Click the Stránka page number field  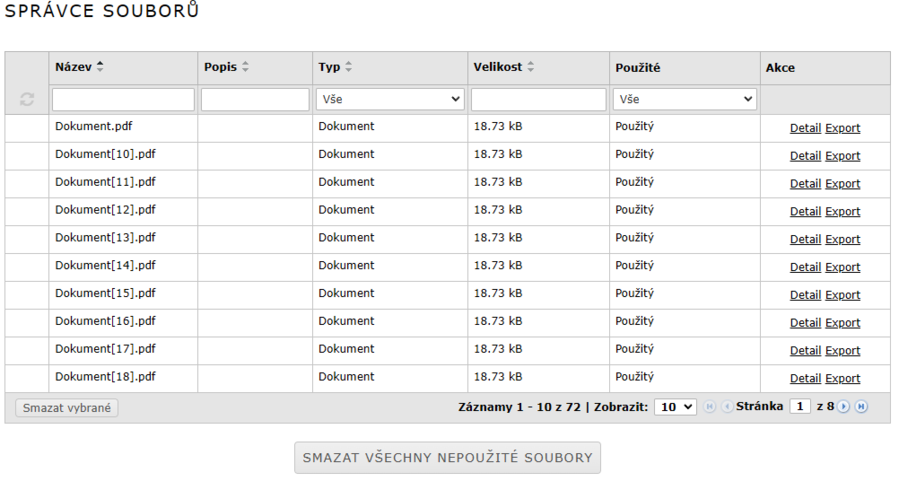[x=800, y=407]
